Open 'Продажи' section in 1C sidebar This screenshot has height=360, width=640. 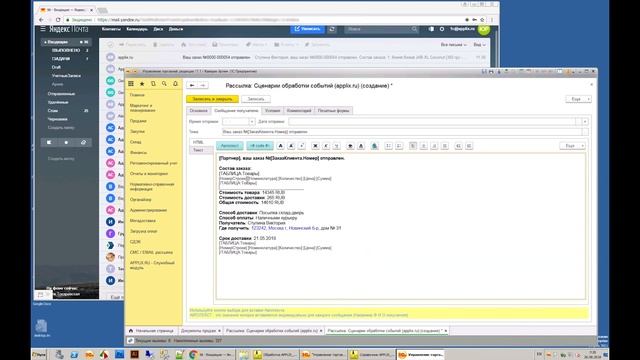pos(138,121)
